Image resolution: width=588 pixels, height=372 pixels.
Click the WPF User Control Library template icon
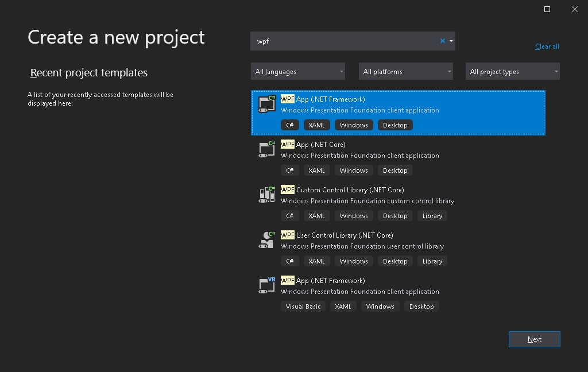(266, 241)
